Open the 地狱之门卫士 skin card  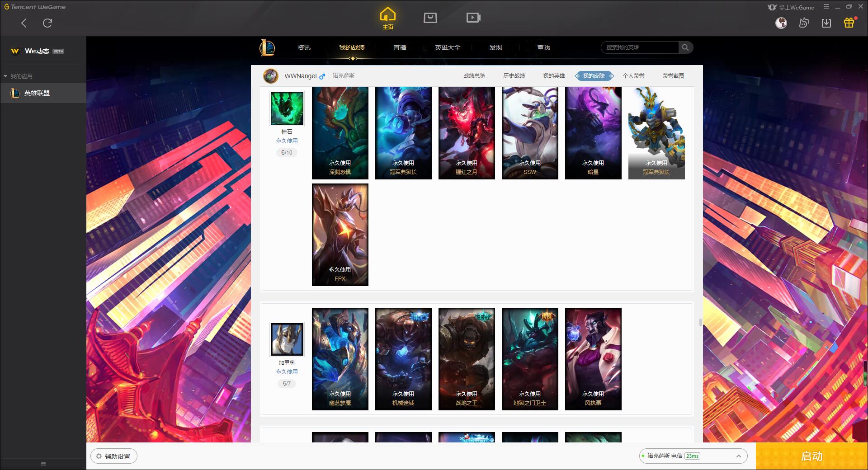click(530, 359)
